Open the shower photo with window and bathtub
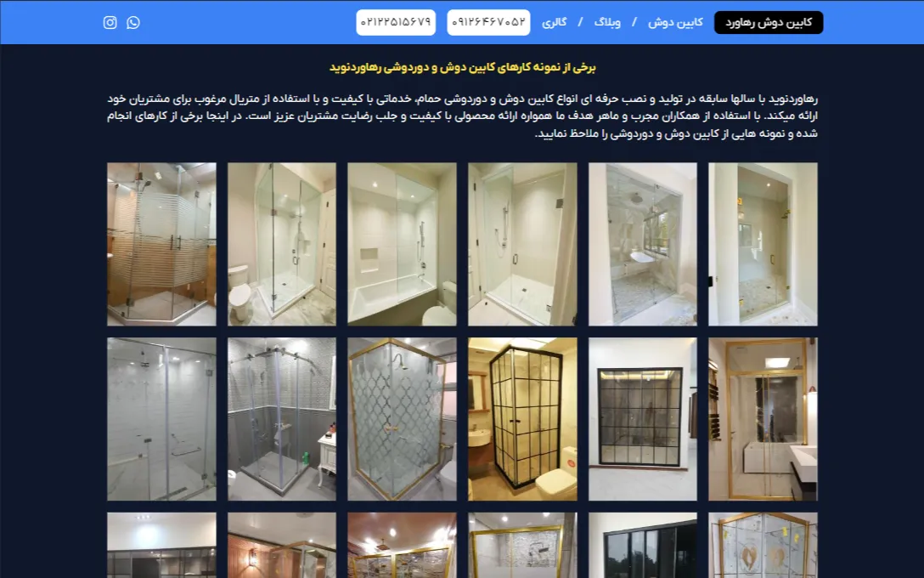Viewport: 924px width, 578px height. tap(642, 244)
